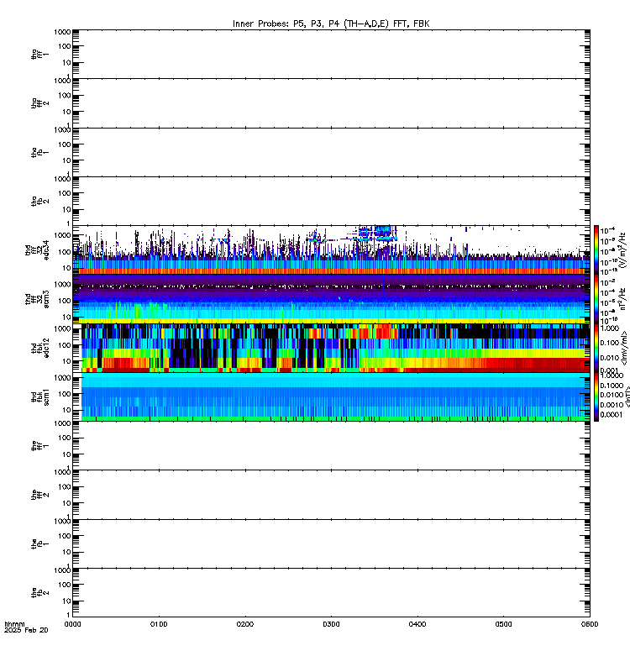Viewport: 630px width, 672px height.
Task: Select the 'thd fbk edc12' panel label
Action: click(x=39, y=348)
